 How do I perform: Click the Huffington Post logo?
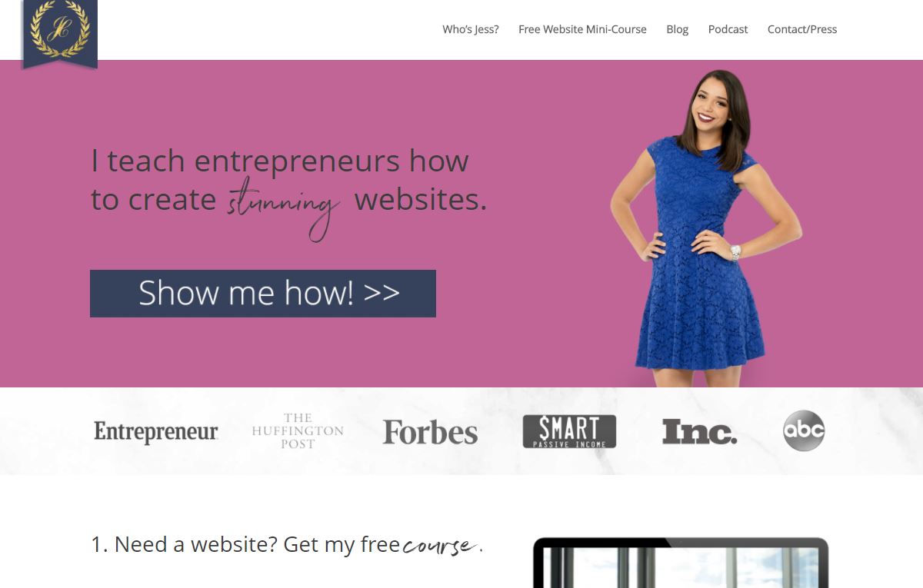[298, 431]
